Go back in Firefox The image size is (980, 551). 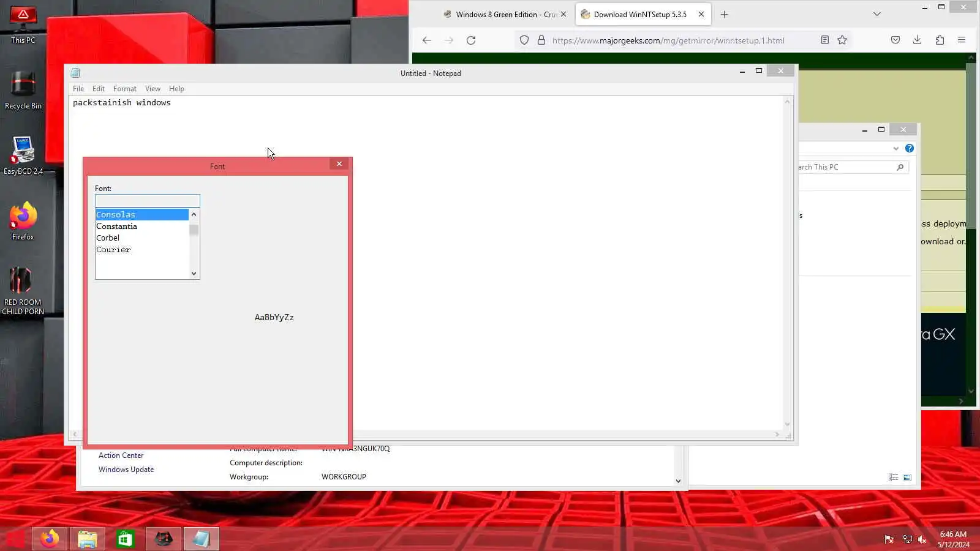coord(427,40)
